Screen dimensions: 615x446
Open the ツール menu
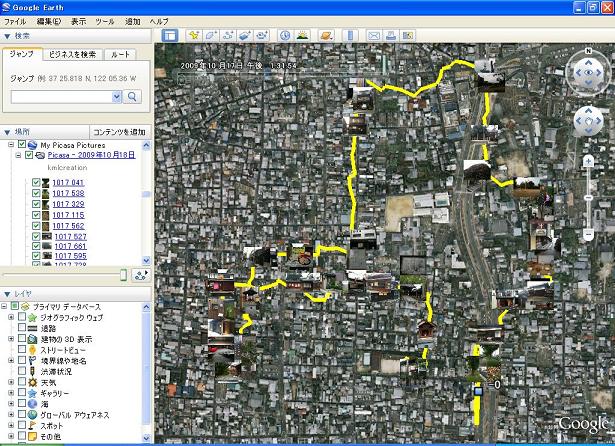coord(105,22)
